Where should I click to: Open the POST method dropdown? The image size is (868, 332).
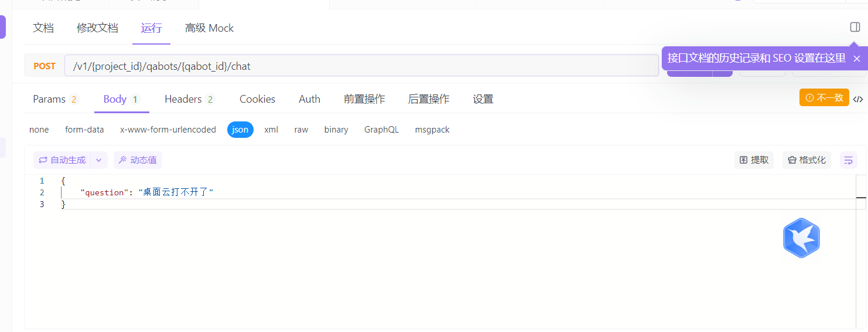(x=45, y=66)
